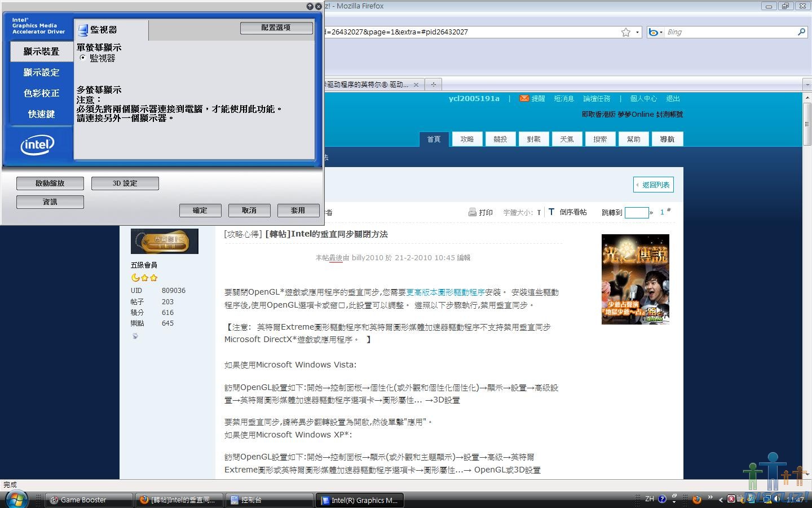
Task: Click the 資訊 button
Action: (50, 202)
